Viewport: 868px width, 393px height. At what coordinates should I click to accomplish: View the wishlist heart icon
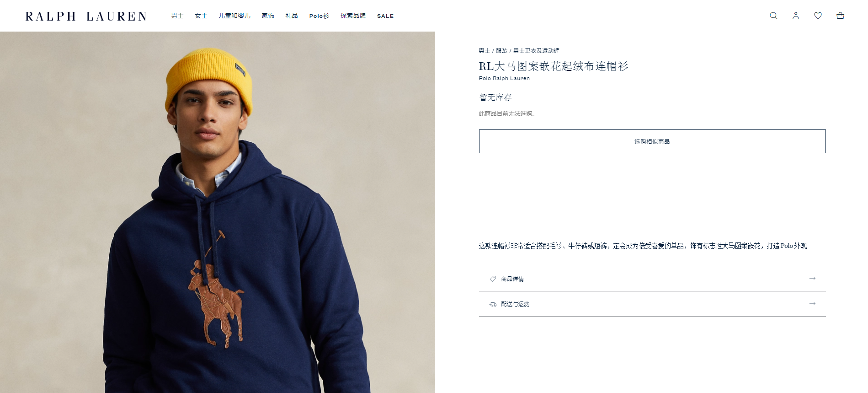tap(818, 16)
